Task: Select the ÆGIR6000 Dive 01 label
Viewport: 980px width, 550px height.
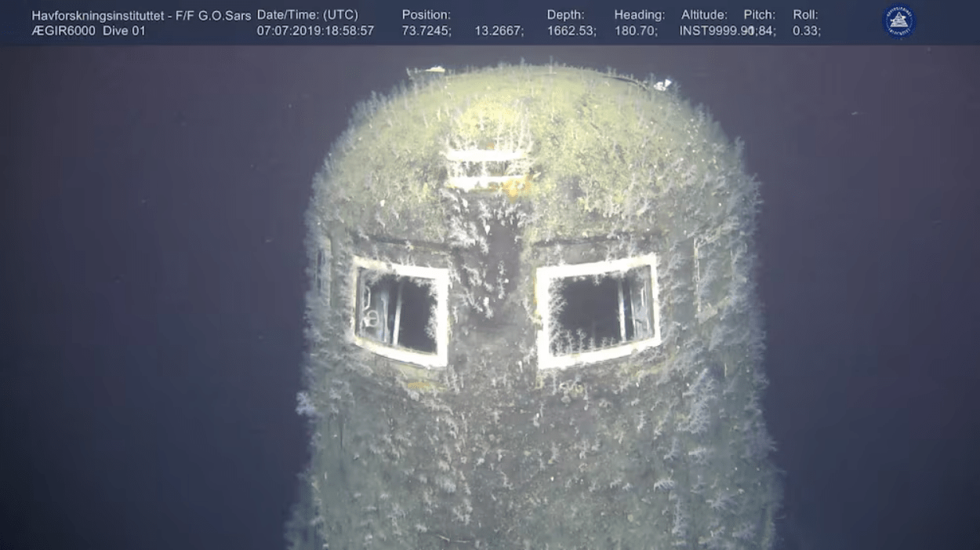Action: pos(88,31)
